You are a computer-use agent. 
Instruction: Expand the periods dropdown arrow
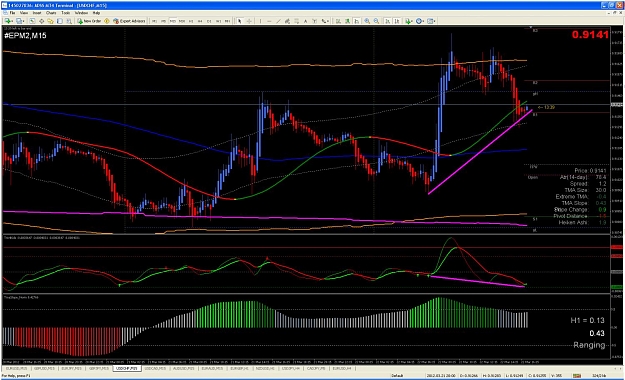coord(423,21)
